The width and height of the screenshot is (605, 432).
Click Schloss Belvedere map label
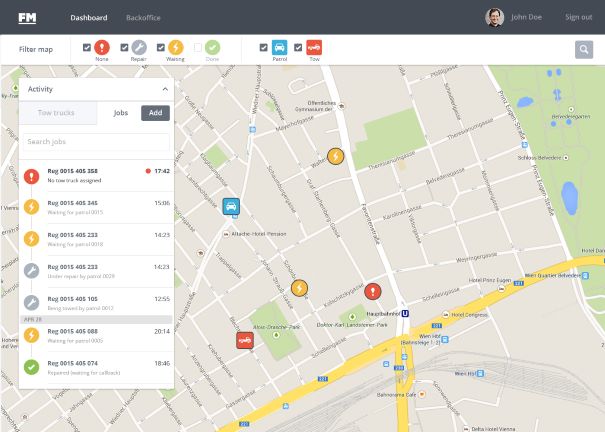[539, 158]
